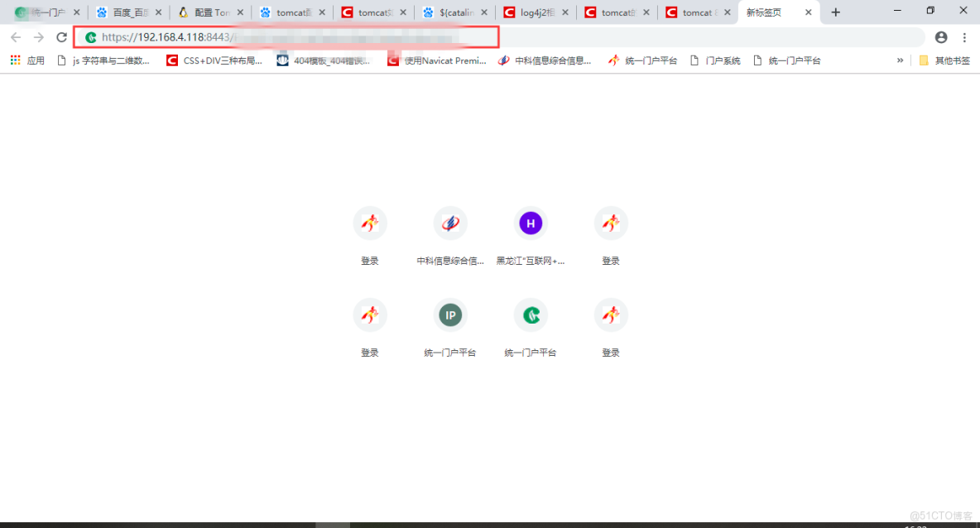Click the Chrome profile account icon

coord(940,36)
